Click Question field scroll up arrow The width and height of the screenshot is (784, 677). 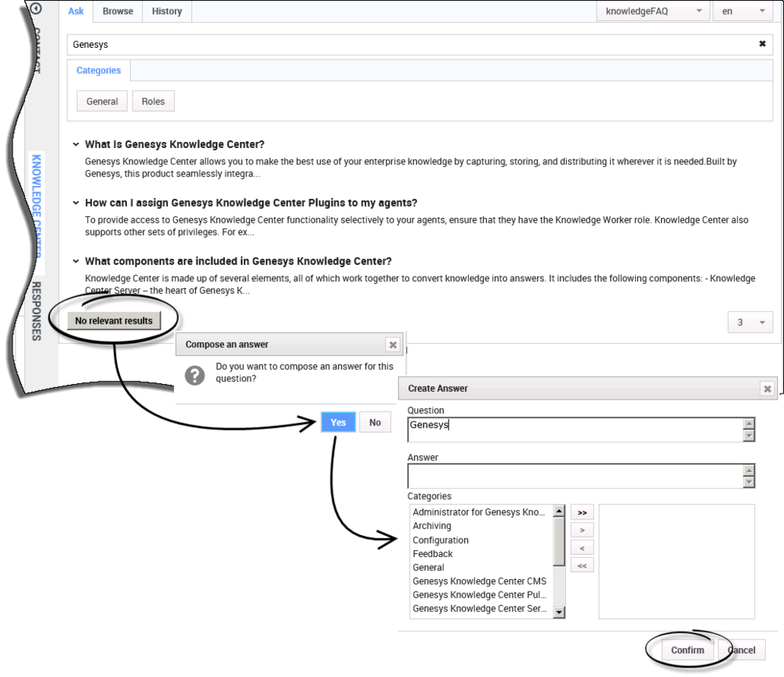pos(749,424)
